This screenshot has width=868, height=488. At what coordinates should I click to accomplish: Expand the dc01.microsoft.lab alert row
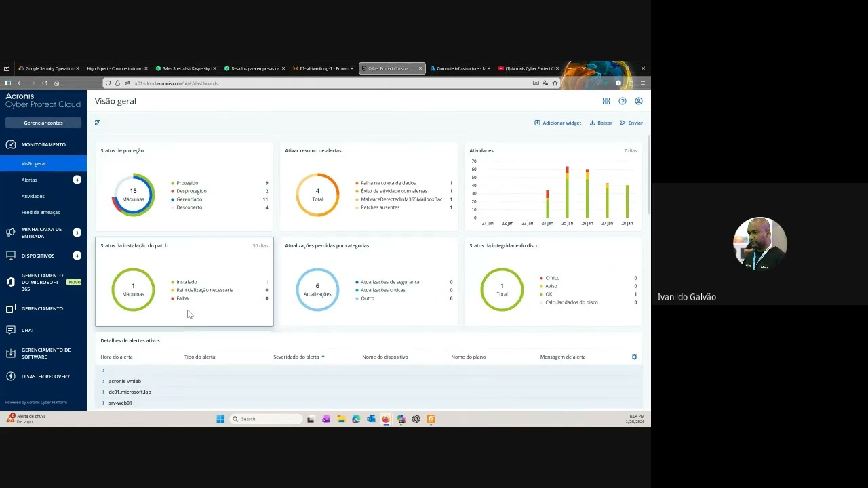click(x=104, y=392)
